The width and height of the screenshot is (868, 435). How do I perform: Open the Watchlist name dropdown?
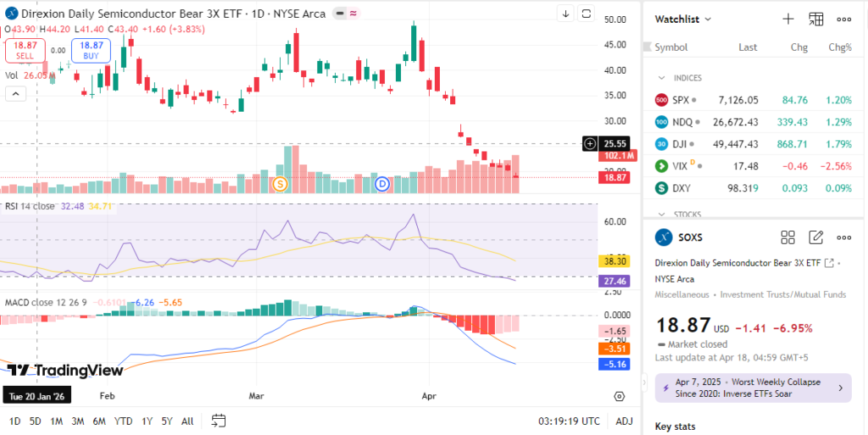pyautogui.click(x=683, y=19)
